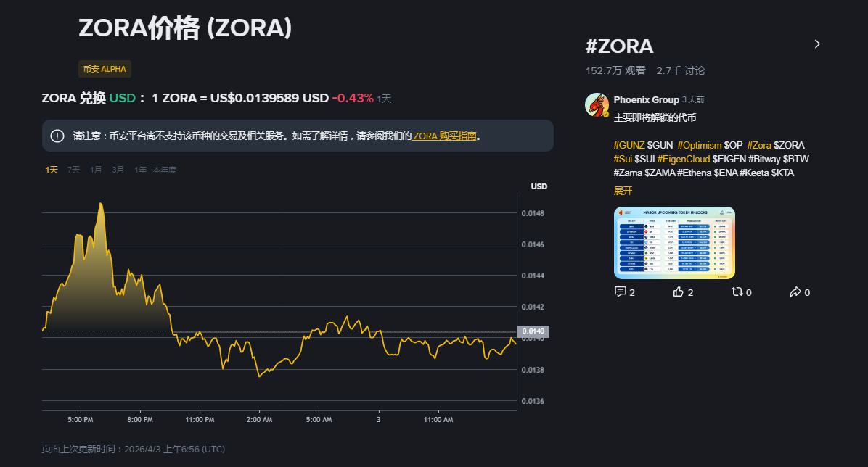868x467 pixels.
Task: Switch chart to the 7天 range
Action: click(73, 170)
